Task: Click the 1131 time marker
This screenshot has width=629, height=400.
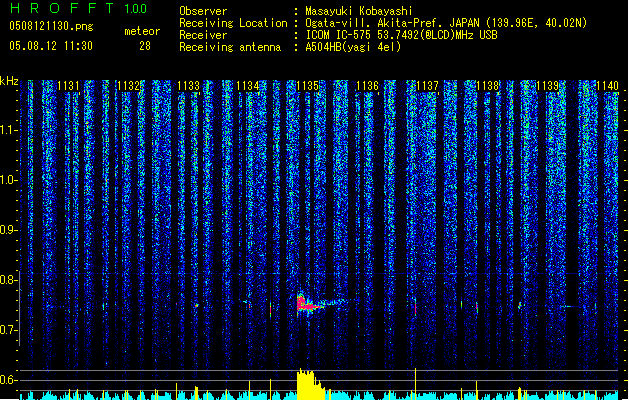Action: tap(68, 86)
